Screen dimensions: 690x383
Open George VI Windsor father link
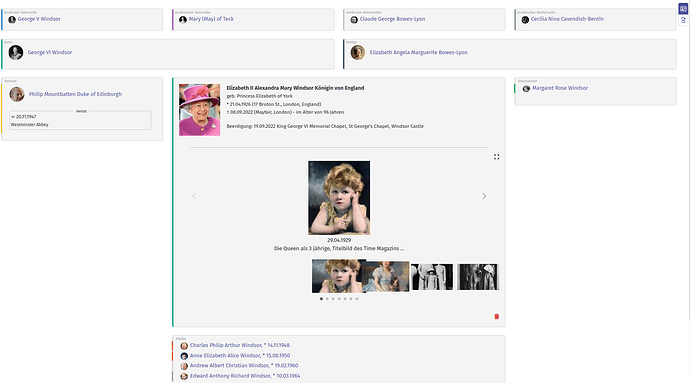[50, 52]
